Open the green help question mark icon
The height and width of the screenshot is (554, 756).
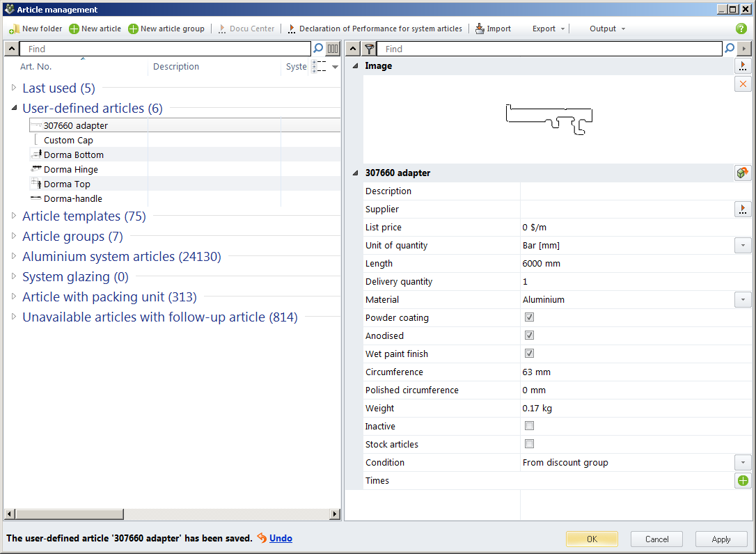pyautogui.click(x=741, y=29)
